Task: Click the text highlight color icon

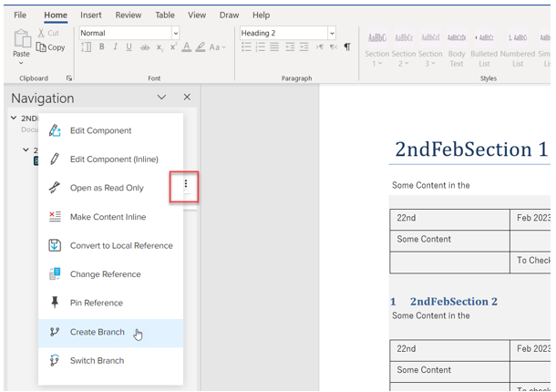Action: click(x=201, y=46)
